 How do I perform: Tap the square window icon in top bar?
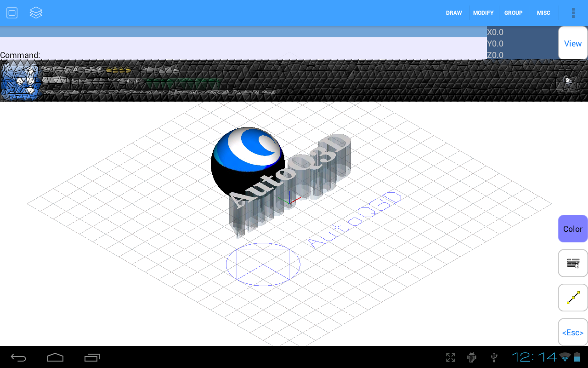pos(12,13)
